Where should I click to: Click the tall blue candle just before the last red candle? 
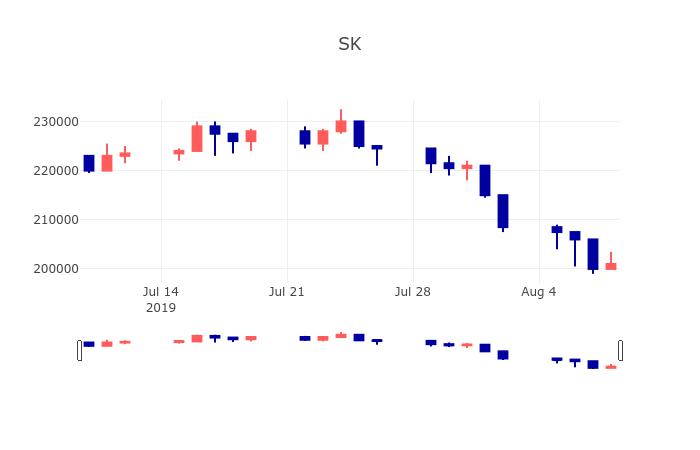coord(593,254)
